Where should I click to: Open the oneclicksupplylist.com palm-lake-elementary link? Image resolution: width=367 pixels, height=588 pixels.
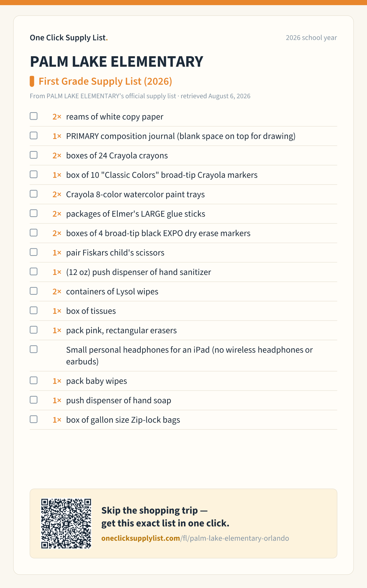point(195,538)
